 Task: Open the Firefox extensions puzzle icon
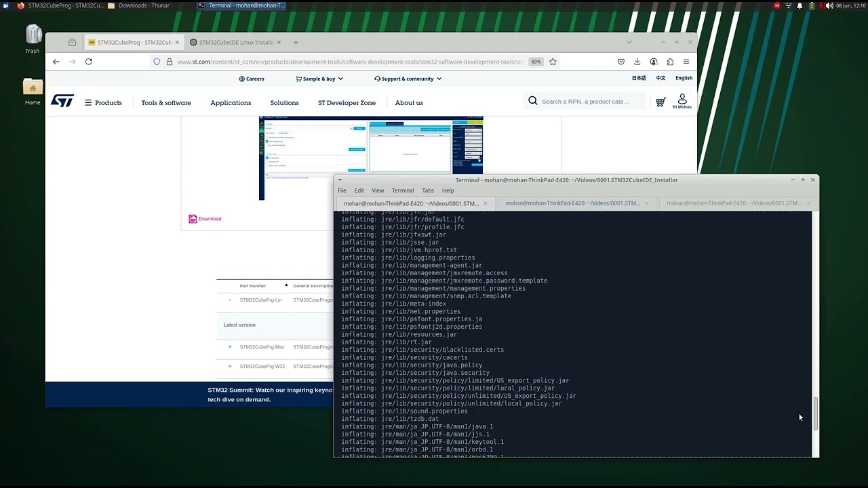pos(670,62)
